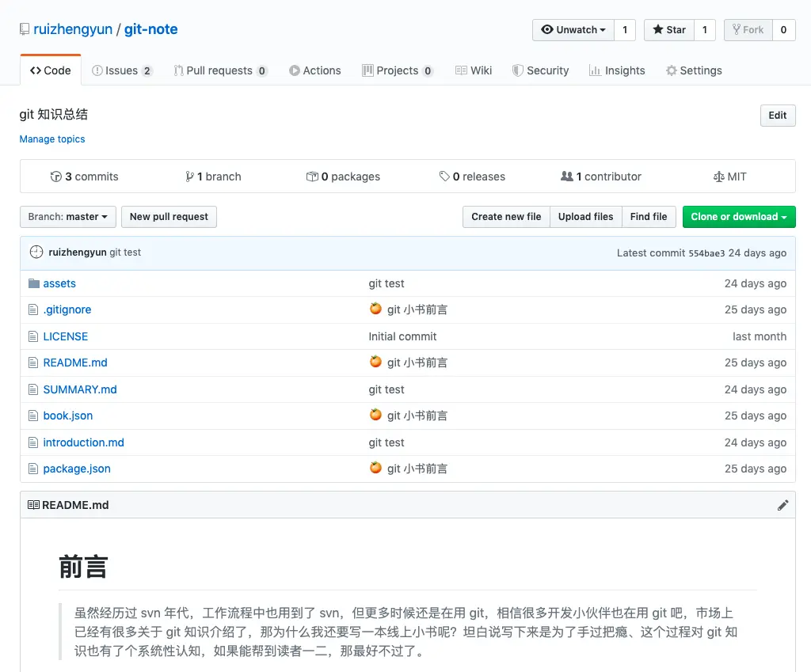Click the pencil icon to edit README.md
The image size is (811, 672).
tap(782, 505)
